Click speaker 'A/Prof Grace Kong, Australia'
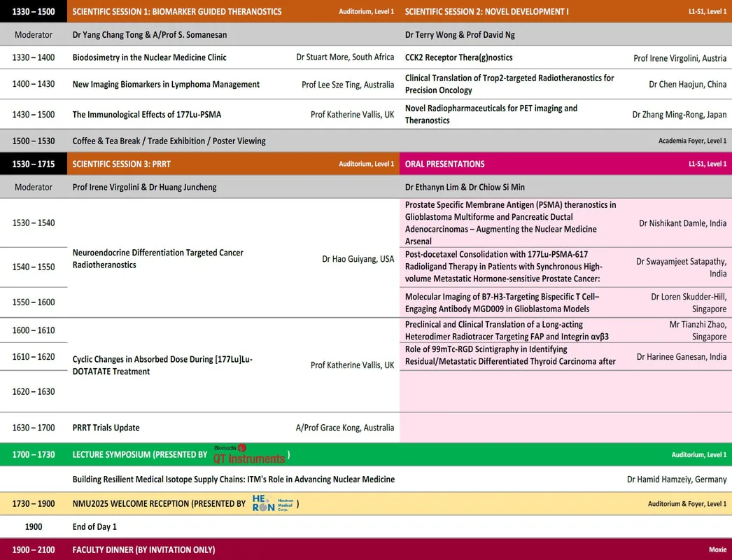 pos(345,428)
